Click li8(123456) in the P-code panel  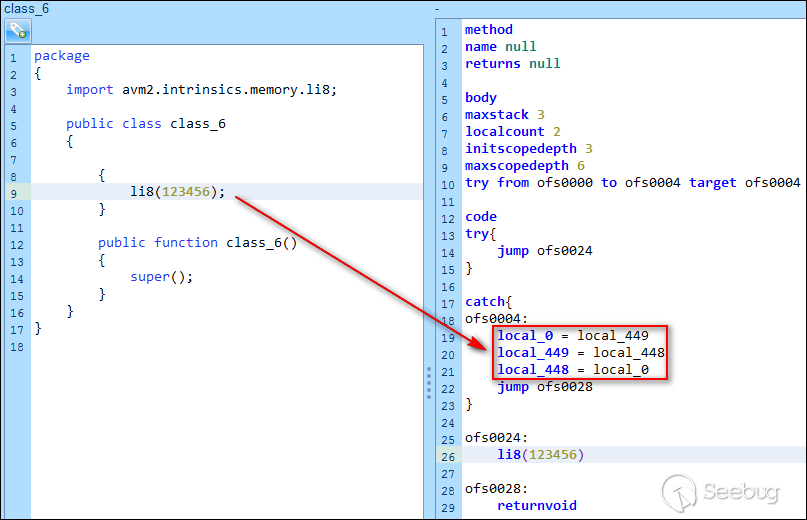click(540, 455)
